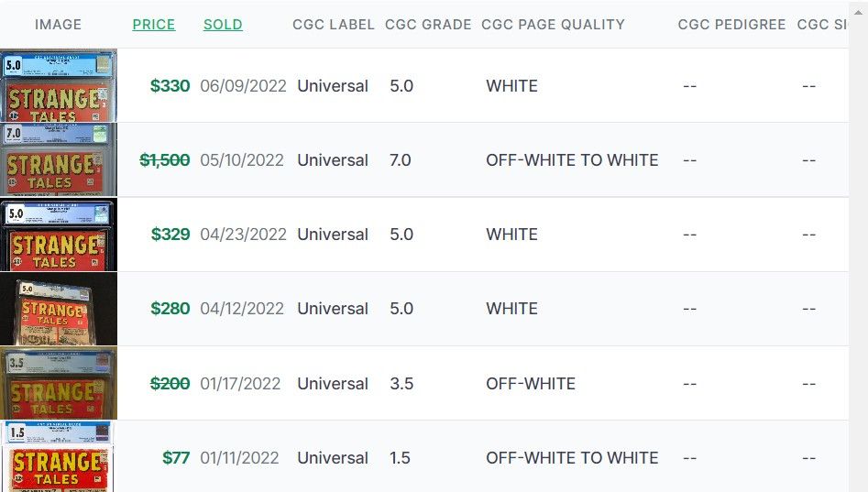The image size is (868, 492).
Task: Open the 7.0 grade Strange Tales thumbnail
Action: pyautogui.click(x=59, y=159)
